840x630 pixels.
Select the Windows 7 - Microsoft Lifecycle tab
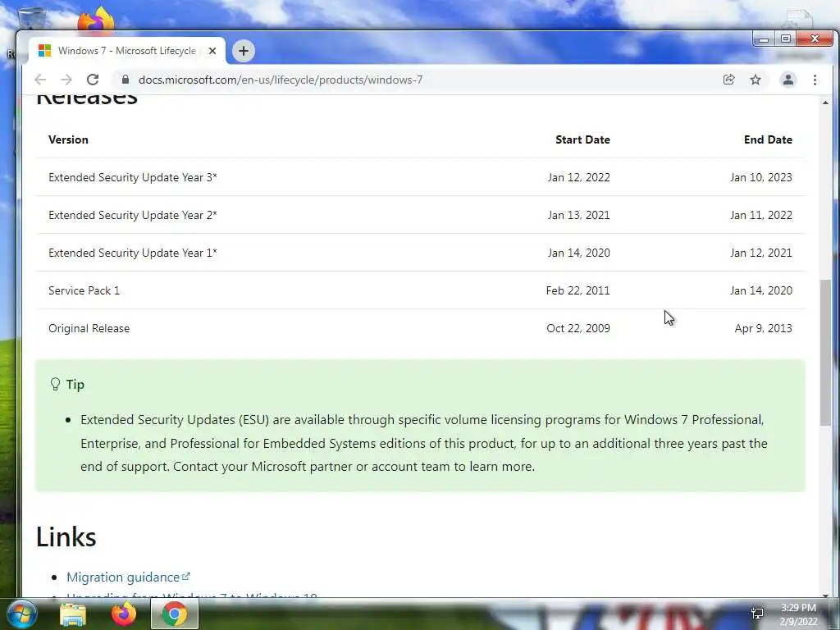click(127, 51)
